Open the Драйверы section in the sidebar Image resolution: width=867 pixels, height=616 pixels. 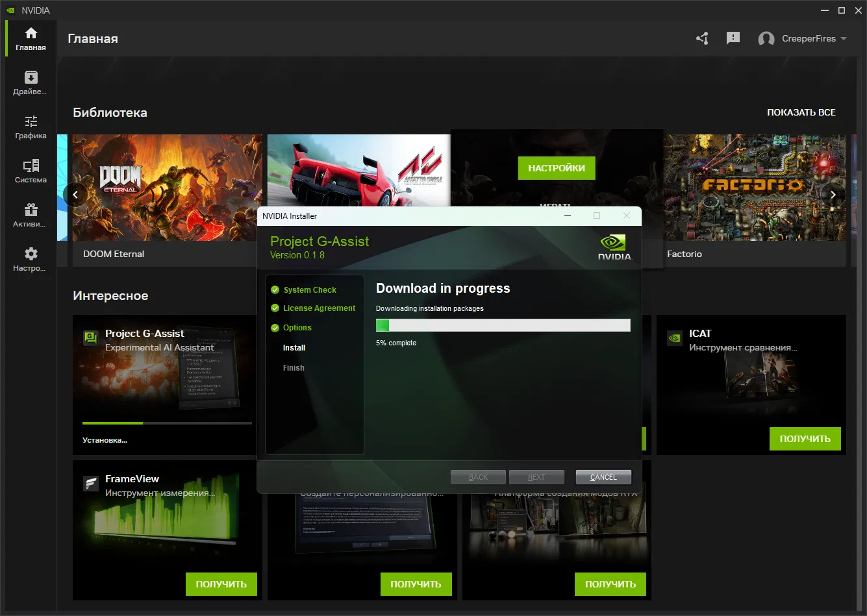tap(30, 82)
